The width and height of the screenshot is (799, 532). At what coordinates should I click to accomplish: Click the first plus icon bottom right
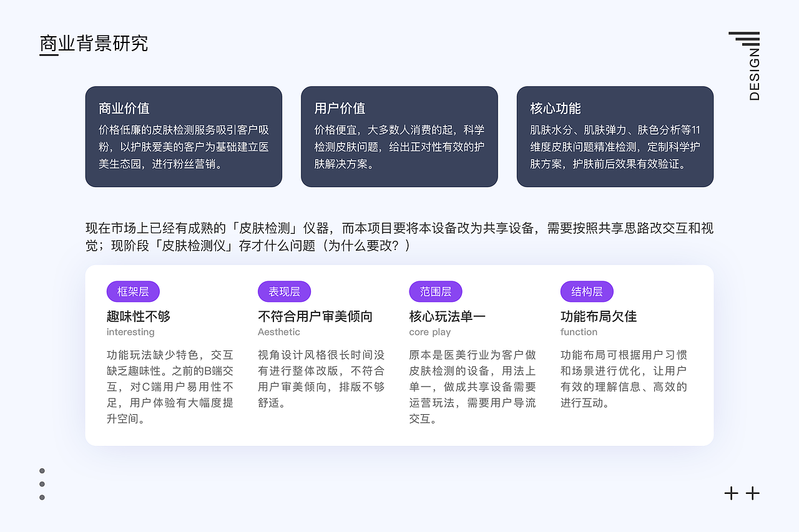[730, 493]
